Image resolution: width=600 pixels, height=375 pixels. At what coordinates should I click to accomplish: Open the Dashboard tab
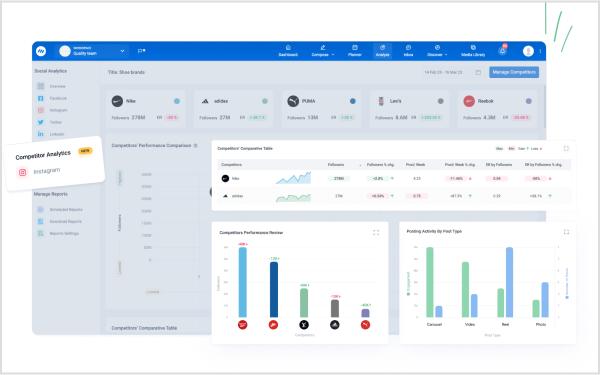pyautogui.click(x=288, y=51)
